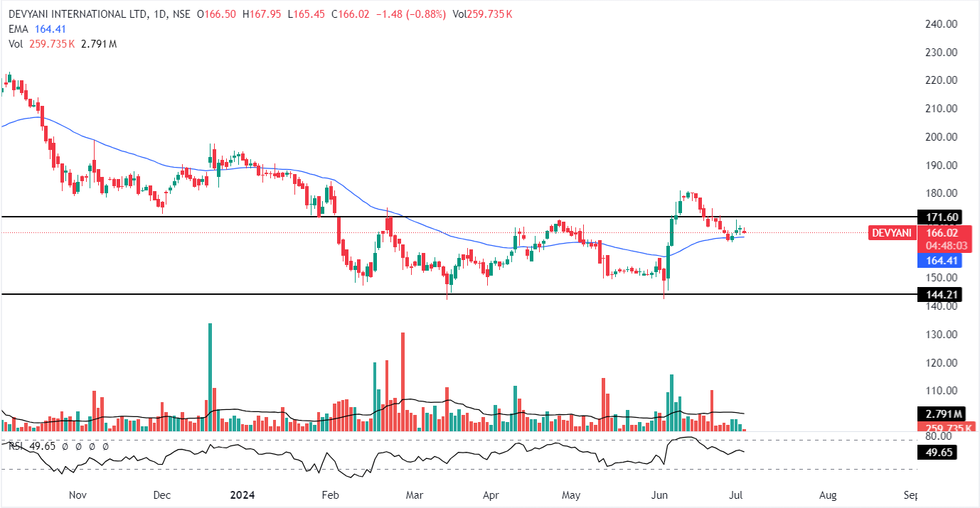This screenshot has height=508, width=980.
Task: Click the 2.791 M volume average label
Action: (x=939, y=414)
